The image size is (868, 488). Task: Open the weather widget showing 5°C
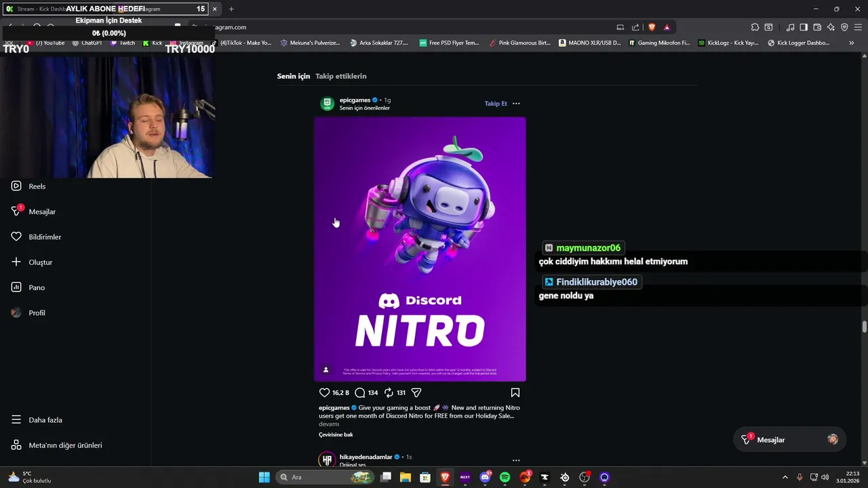pos(28,477)
